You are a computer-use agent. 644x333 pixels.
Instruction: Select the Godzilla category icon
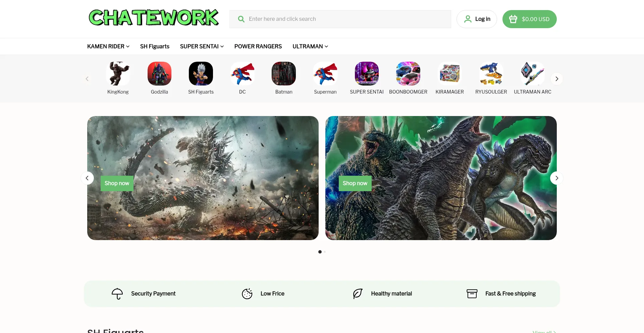point(159,74)
